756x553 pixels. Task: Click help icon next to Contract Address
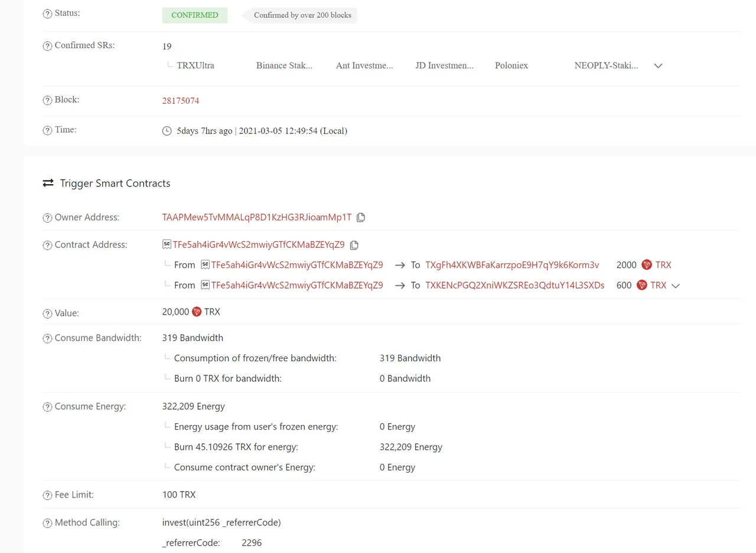tap(47, 246)
